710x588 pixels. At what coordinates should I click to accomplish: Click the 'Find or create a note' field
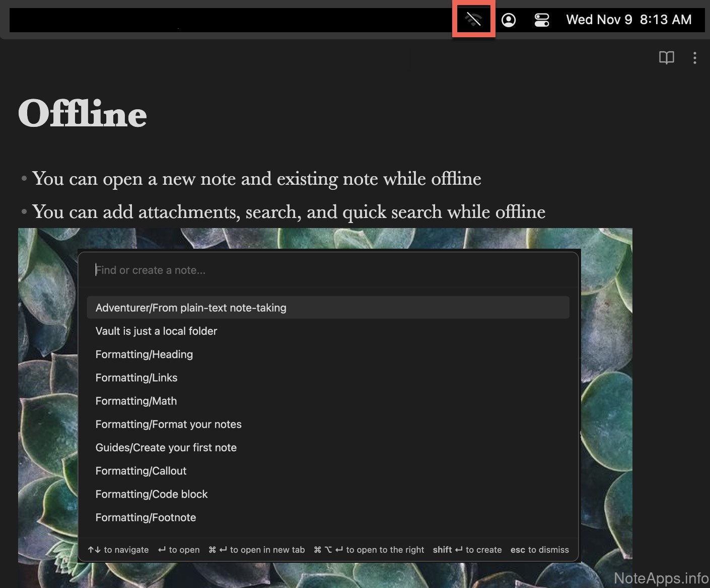tap(327, 270)
